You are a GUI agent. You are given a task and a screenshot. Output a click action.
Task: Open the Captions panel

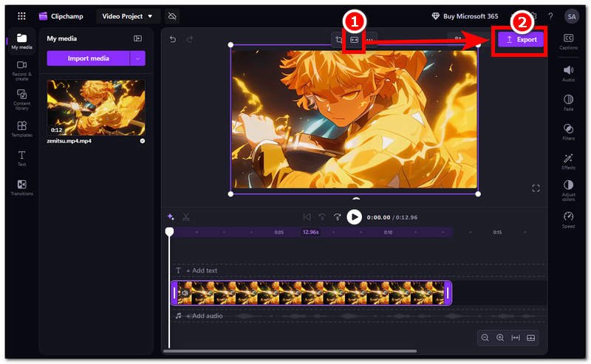click(568, 41)
